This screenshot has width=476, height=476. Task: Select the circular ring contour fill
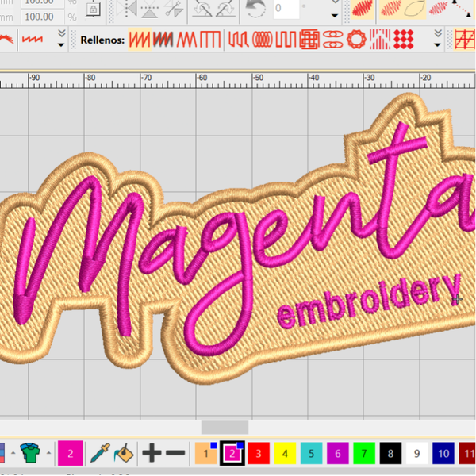click(356, 40)
